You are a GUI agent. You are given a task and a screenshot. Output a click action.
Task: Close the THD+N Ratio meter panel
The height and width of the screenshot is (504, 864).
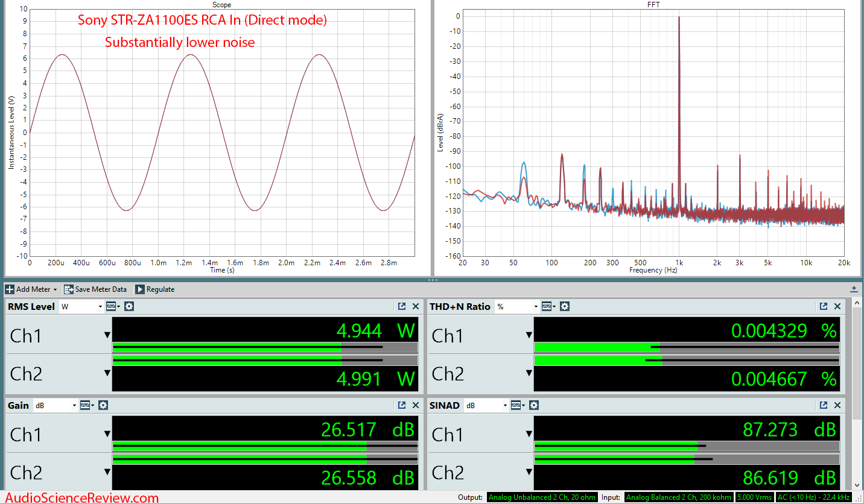coord(837,306)
